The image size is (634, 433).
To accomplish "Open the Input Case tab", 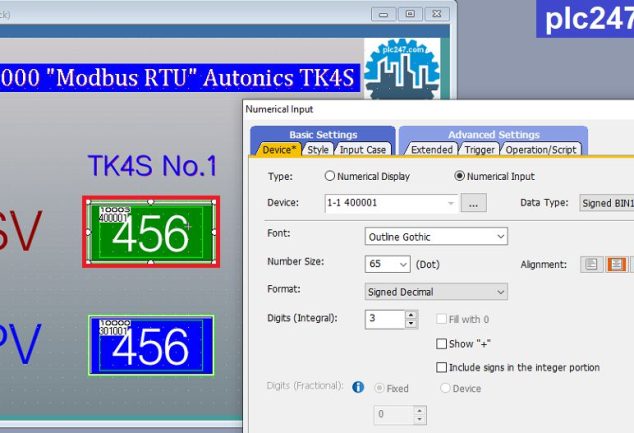I will (x=362, y=150).
